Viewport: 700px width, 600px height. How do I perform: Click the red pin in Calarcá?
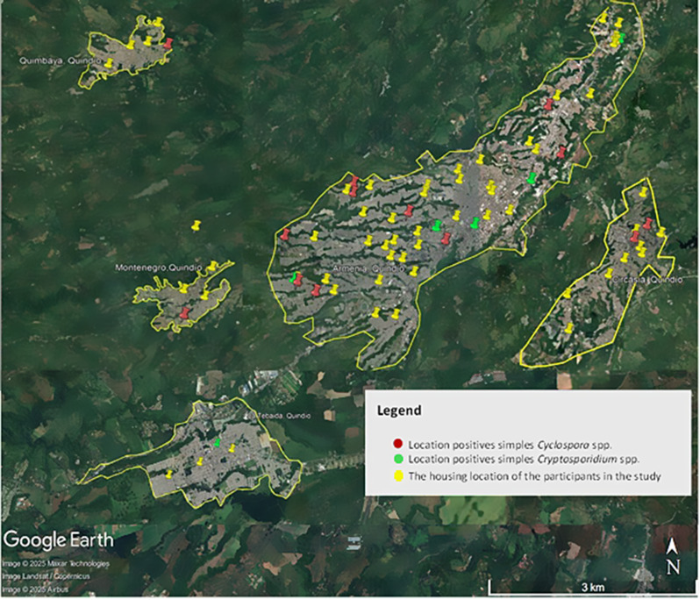[x=647, y=224]
